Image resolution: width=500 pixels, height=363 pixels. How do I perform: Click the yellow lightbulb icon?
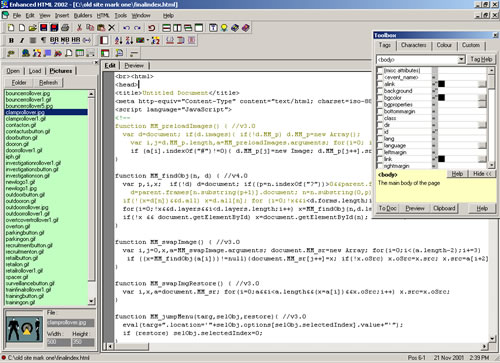(x=224, y=28)
